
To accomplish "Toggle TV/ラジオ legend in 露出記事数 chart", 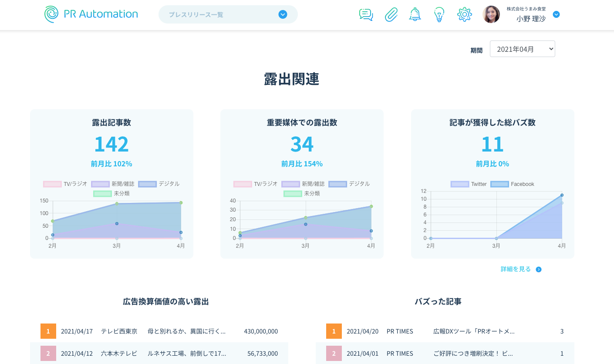I will 65,184.
